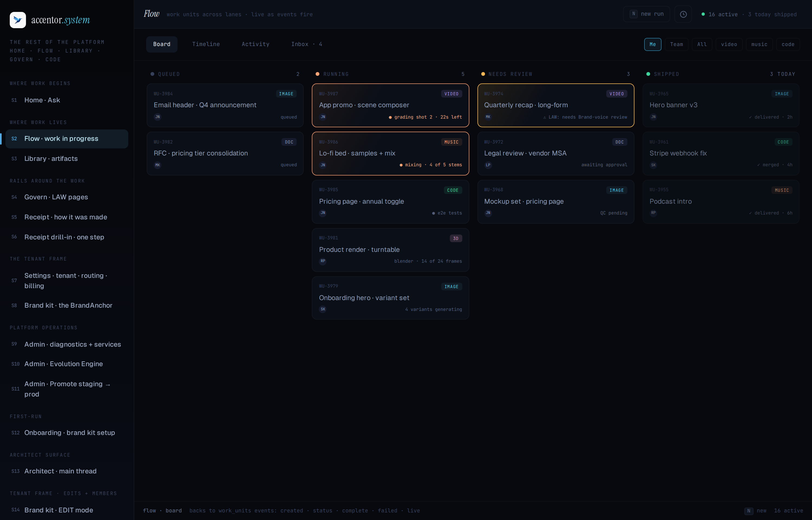Click the MUSIC tag on Lo-fi bed card
This screenshot has height=520, width=812.
[x=451, y=142]
